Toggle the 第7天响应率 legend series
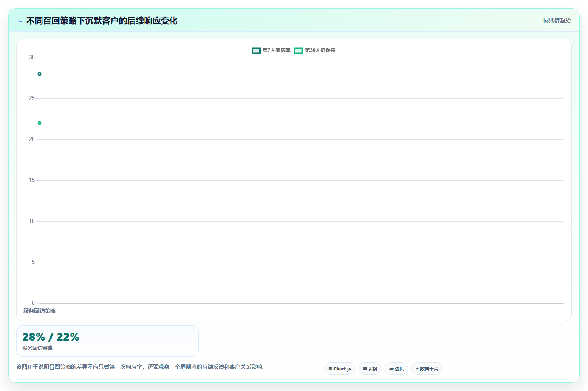588x391 pixels. (x=271, y=50)
